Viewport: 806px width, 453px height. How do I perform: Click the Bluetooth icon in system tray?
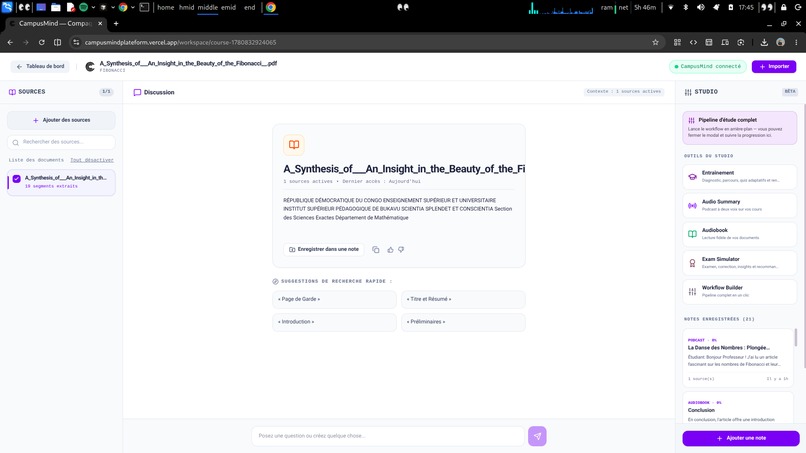point(685,7)
